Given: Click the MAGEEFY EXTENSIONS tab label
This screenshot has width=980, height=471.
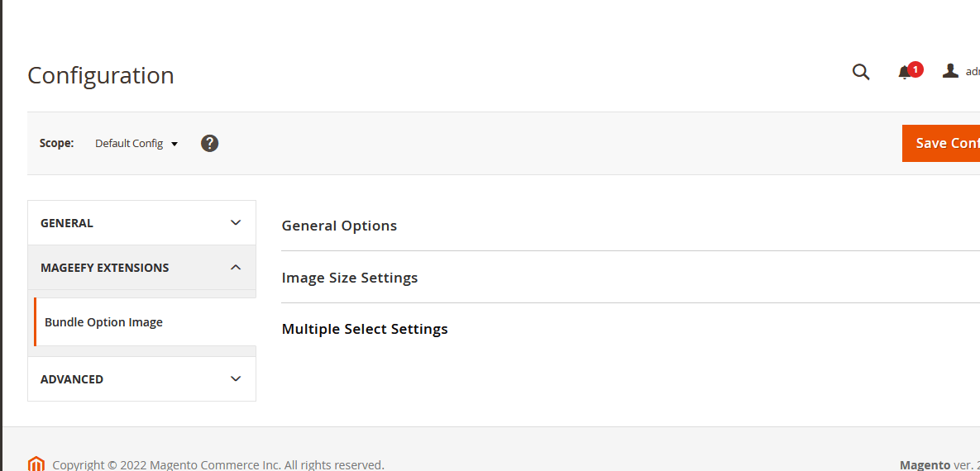Looking at the screenshot, I should tap(104, 268).
